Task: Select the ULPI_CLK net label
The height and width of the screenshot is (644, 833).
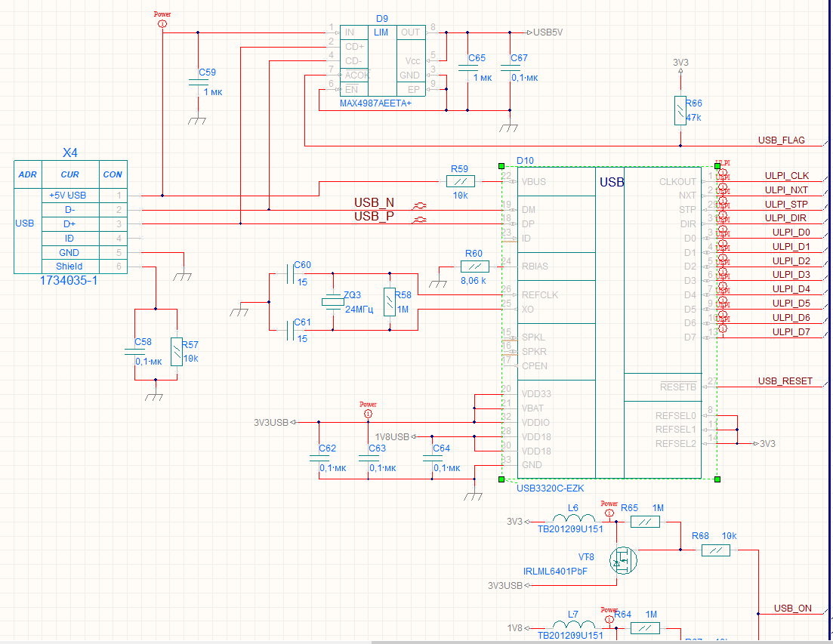Action: pyautogui.click(x=786, y=176)
